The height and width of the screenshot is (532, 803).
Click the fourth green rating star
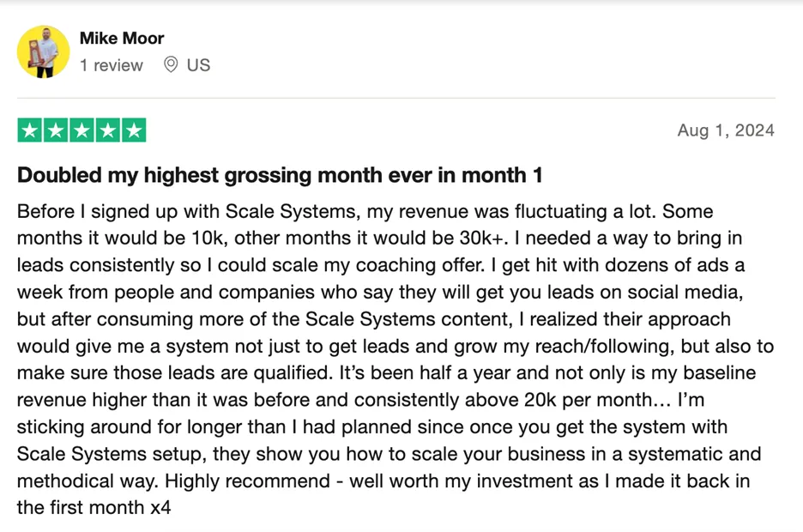[108, 130]
